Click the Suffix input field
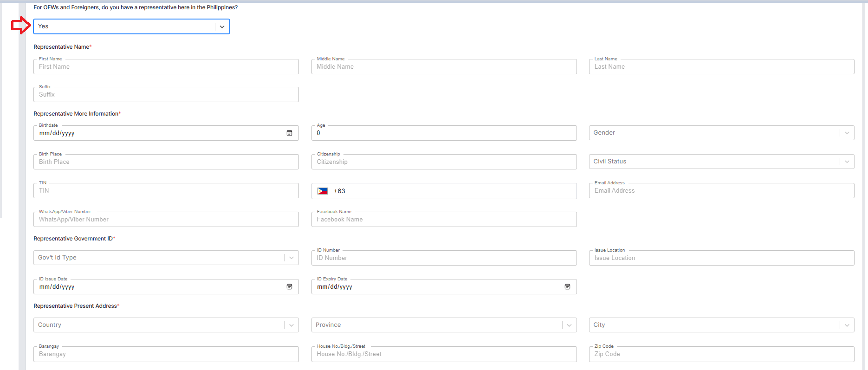The width and height of the screenshot is (868, 370). [166, 94]
